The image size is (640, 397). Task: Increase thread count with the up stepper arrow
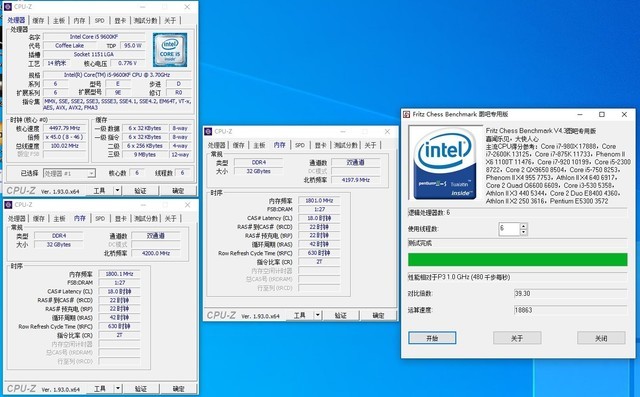pos(524,226)
